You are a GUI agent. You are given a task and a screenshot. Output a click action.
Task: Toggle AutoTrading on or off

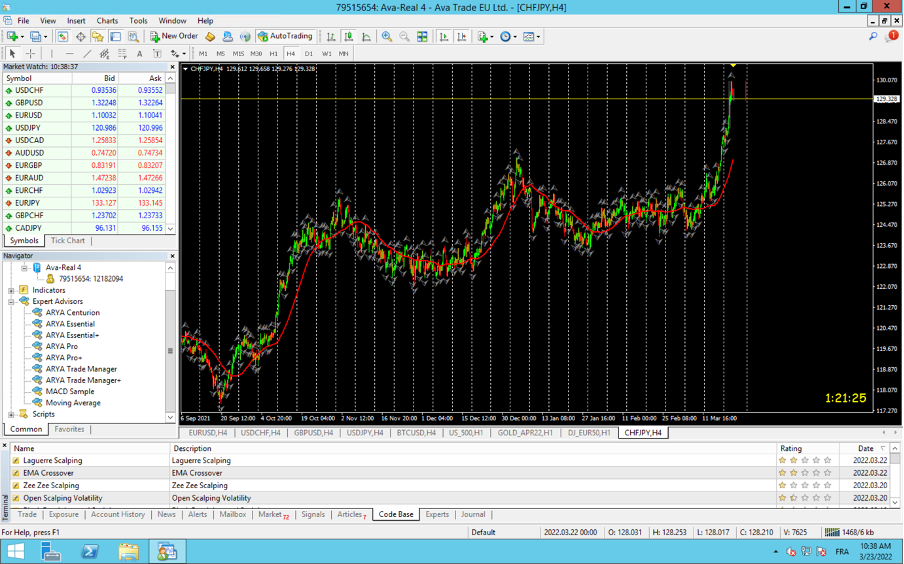pos(285,36)
